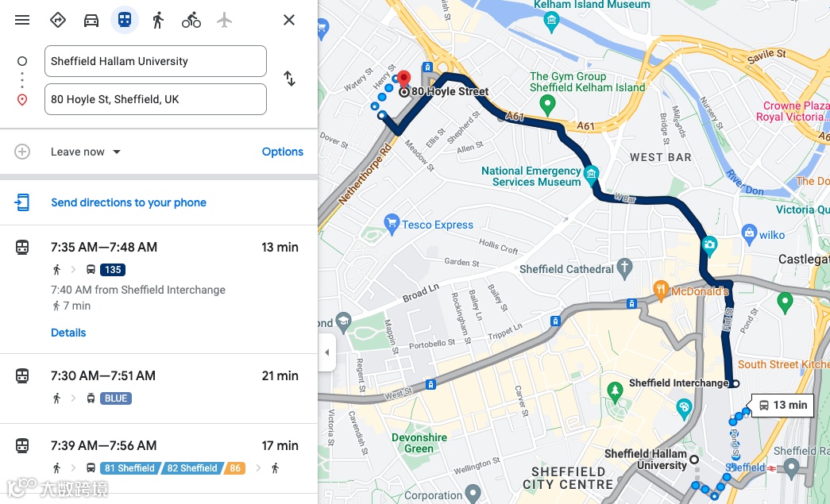Select the Driving travel mode icon

(x=91, y=20)
